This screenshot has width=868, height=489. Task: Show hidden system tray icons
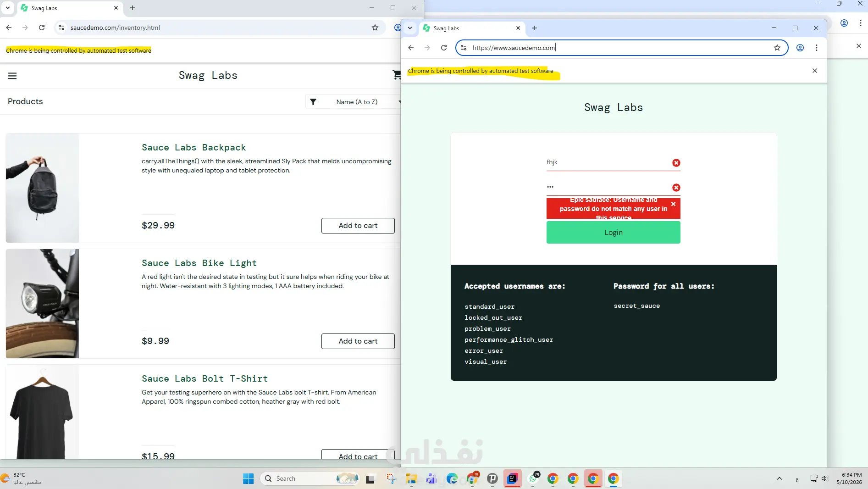pos(780,478)
